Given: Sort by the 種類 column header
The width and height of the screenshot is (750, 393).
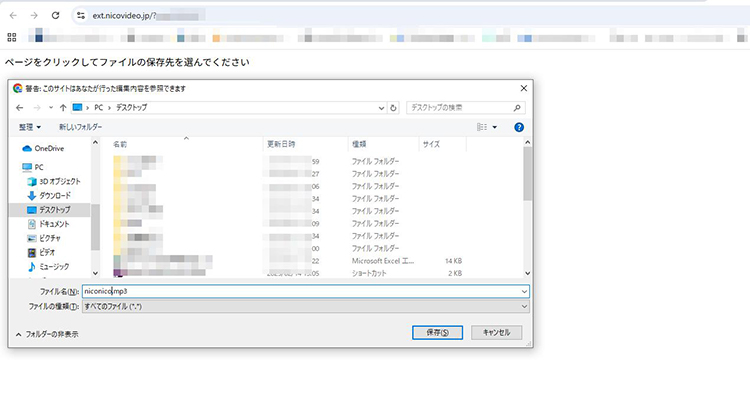Looking at the screenshot, I should pyautogui.click(x=384, y=144).
